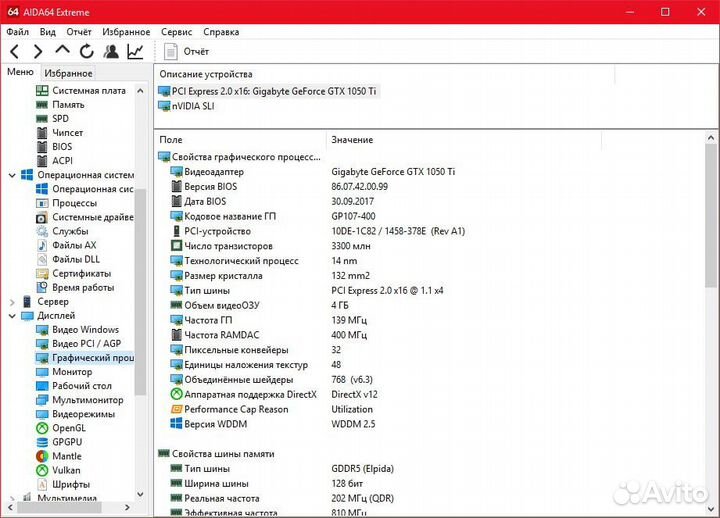This screenshot has width=720, height=518.
Task: Select the Число транзисторов row
Action: (x=270, y=246)
